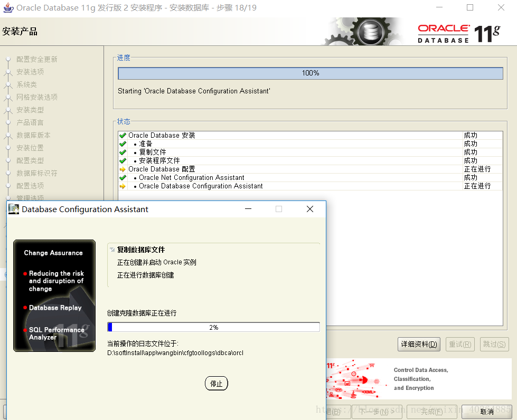Click the 下一步(N) next button

[377, 412]
